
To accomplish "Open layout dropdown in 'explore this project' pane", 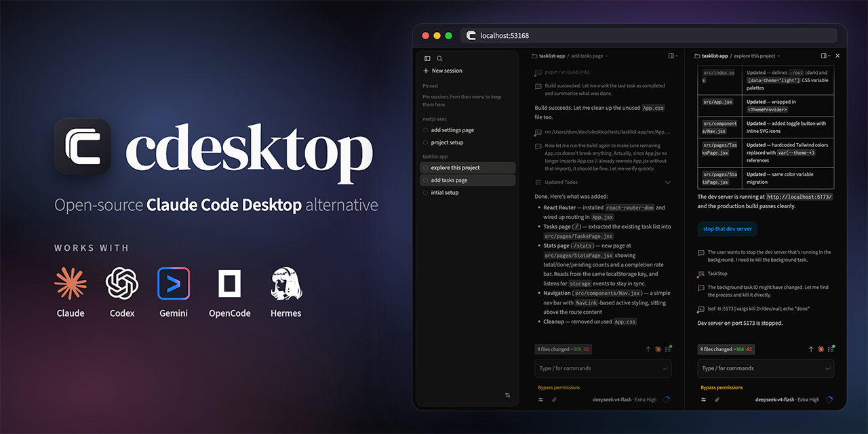I will pyautogui.click(x=825, y=56).
